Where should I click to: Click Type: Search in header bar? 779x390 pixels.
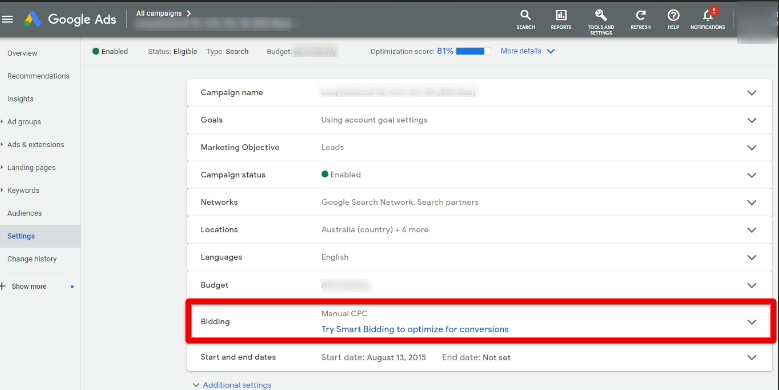click(228, 51)
